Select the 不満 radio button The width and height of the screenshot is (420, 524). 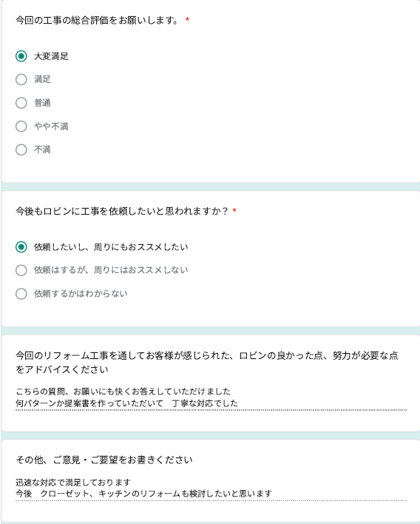point(21,150)
